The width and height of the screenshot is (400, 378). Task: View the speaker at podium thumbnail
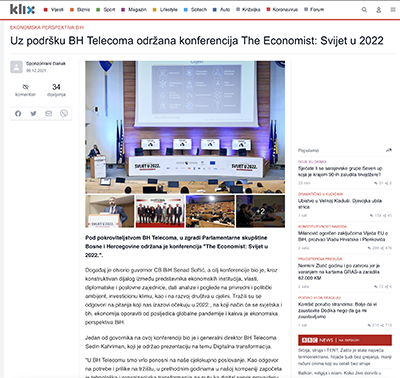(x=110, y=211)
